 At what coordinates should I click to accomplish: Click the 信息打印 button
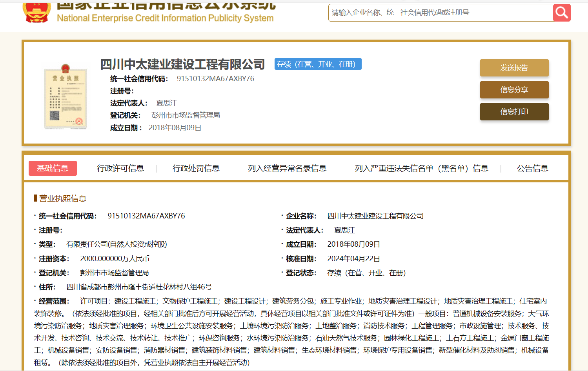(514, 112)
